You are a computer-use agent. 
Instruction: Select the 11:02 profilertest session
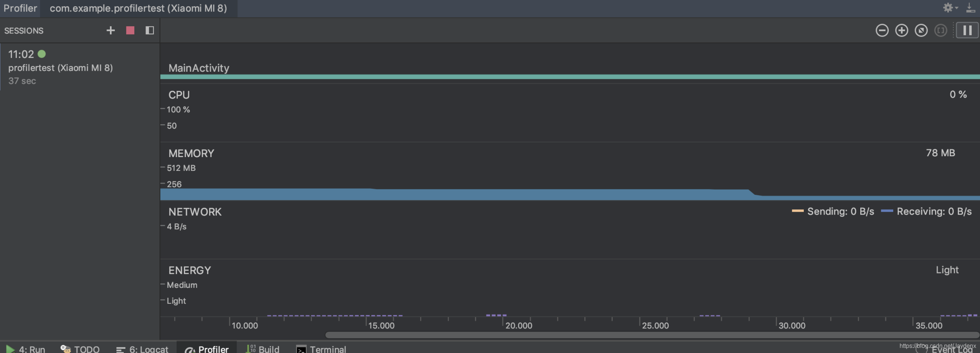(x=80, y=67)
